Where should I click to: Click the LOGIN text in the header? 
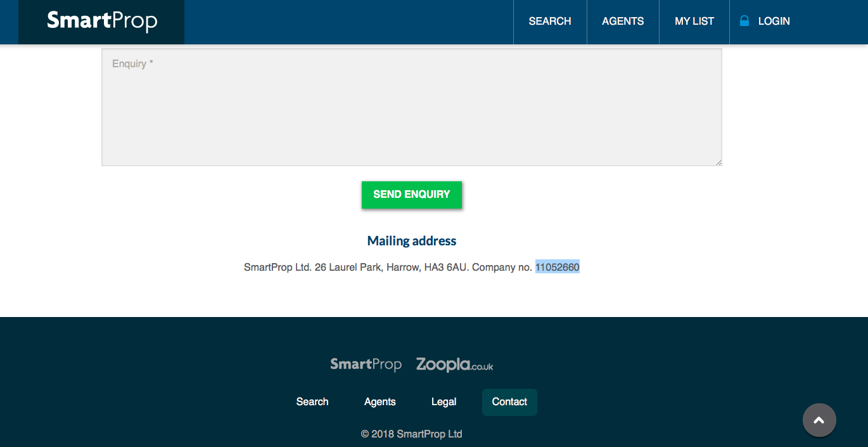[x=774, y=22]
